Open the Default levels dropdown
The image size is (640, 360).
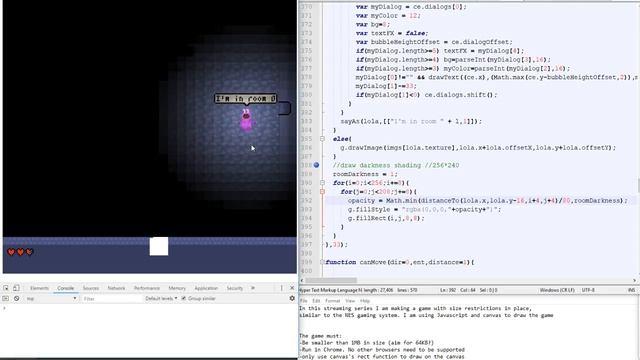click(x=161, y=299)
